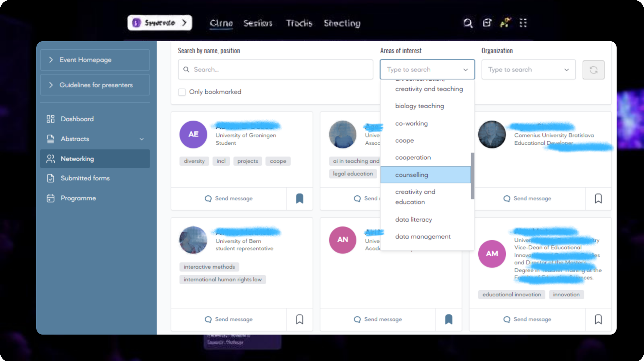This screenshot has height=362, width=644.
Task: Enable the Only bookmarked checkbox
Action: point(182,92)
